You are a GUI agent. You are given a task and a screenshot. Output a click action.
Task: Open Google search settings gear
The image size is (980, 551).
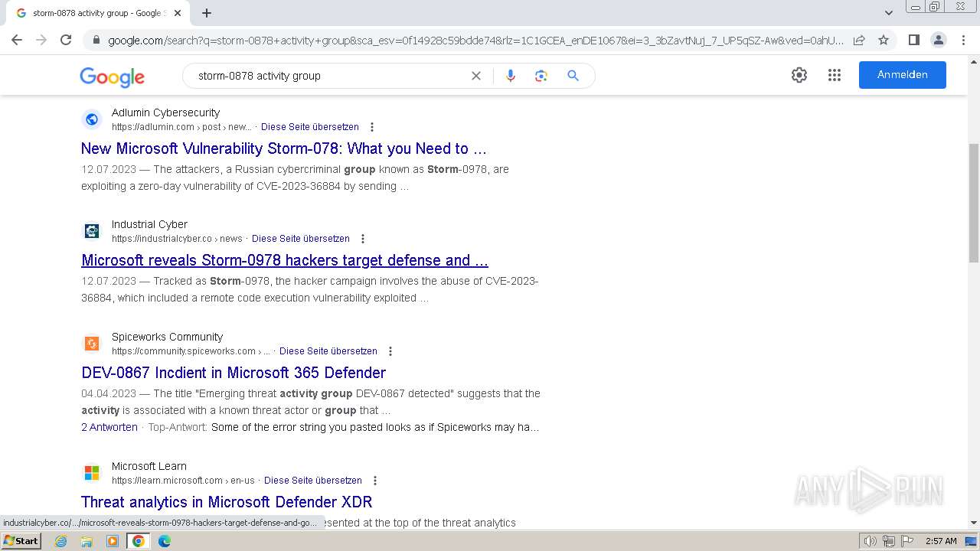[x=799, y=75]
